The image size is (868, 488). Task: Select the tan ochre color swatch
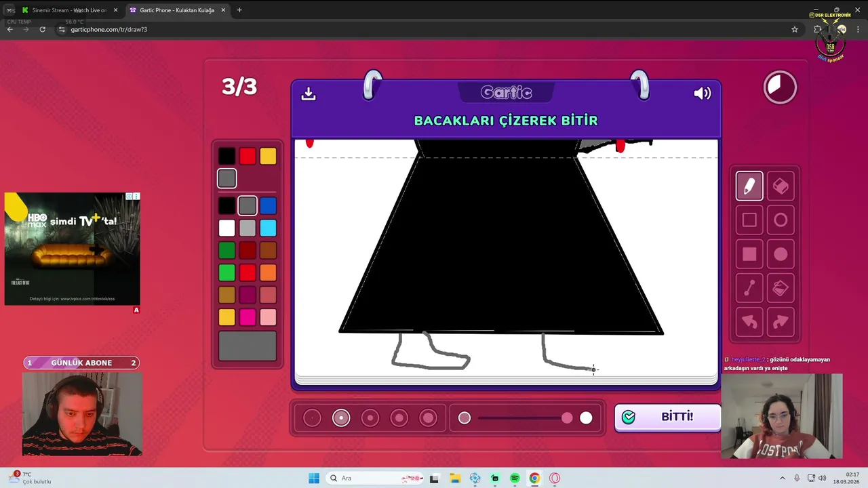coord(227,295)
